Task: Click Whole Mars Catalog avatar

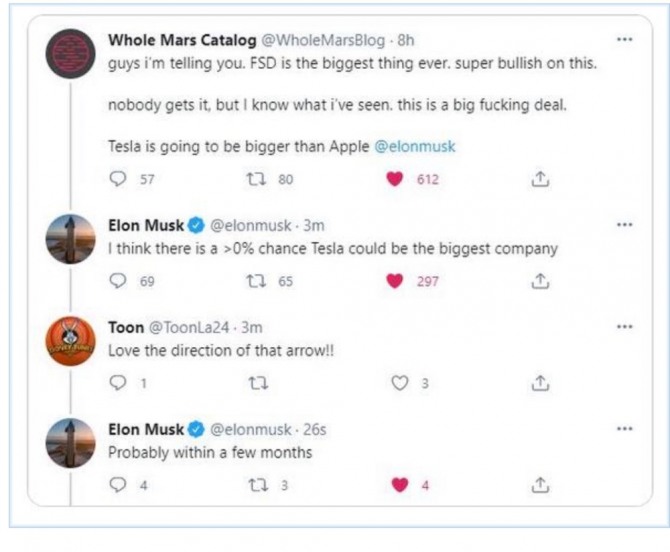Action: click(x=72, y=55)
